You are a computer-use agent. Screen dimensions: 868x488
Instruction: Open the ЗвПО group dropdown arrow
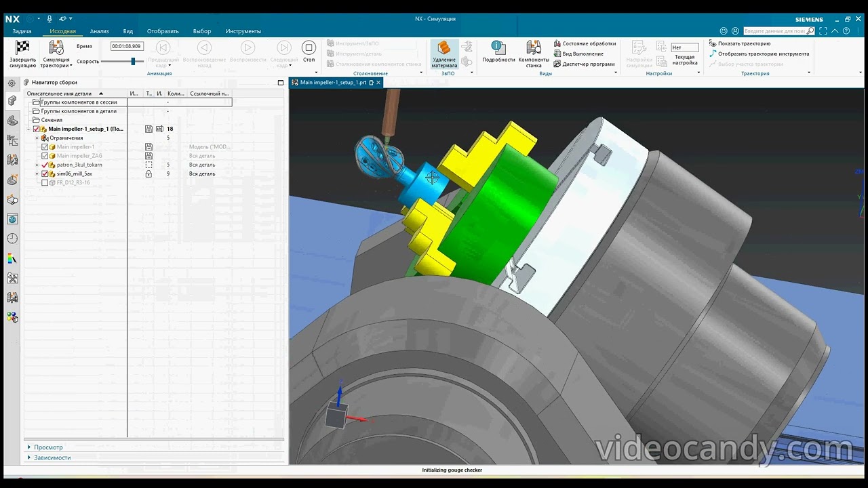click(472, 73)
